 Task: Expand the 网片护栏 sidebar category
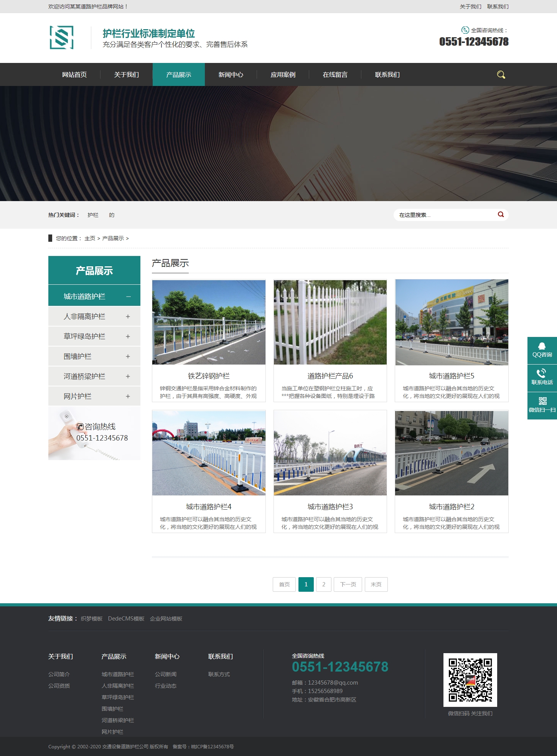[128, 396]
